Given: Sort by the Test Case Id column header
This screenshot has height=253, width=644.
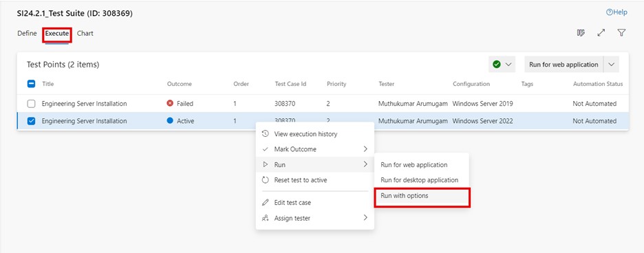Looking at the screenshot, I should (x=291, y=84).
